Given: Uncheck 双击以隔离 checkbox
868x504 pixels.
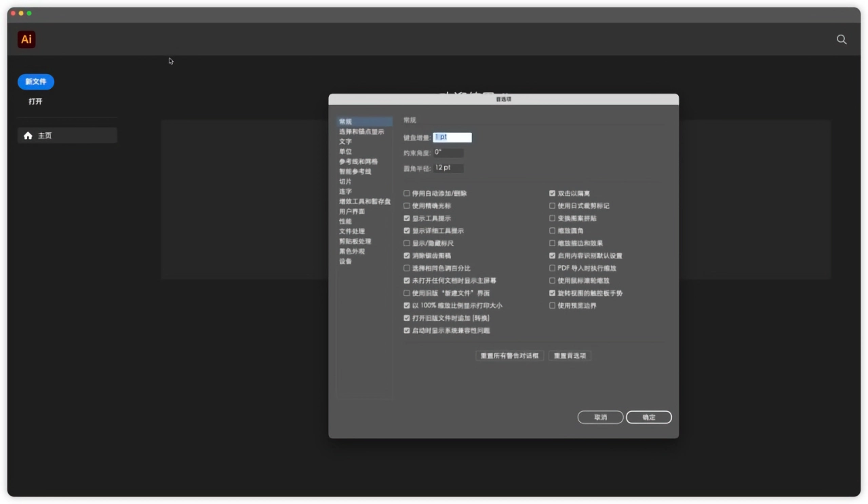Looking at the screenshot, I should tap(552, 193).
